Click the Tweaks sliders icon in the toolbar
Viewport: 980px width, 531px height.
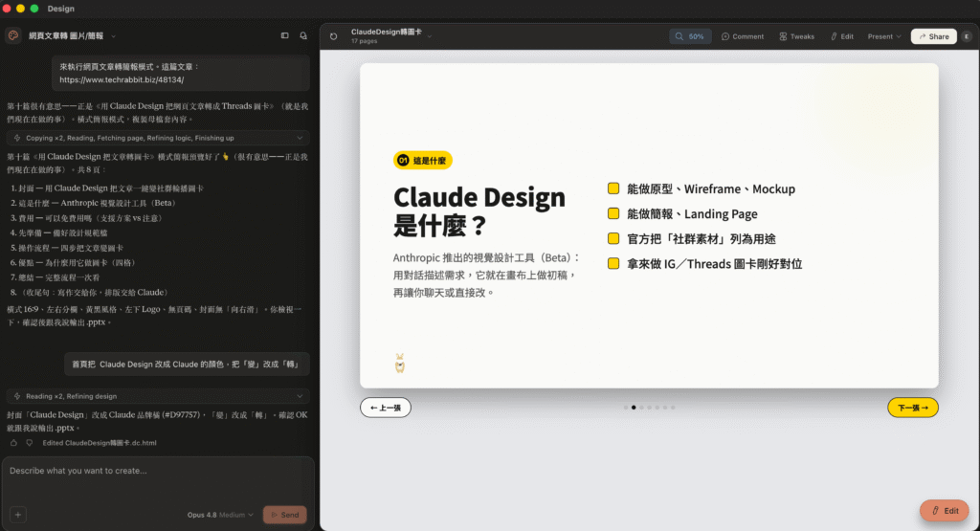[x=783, y=36]
